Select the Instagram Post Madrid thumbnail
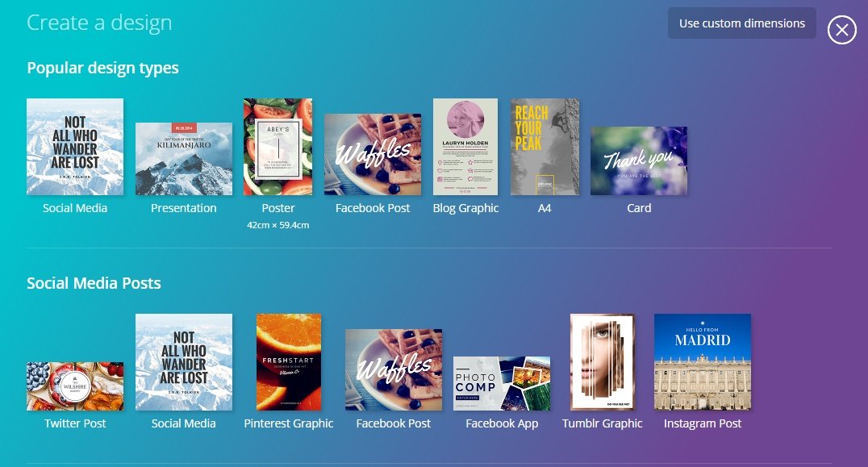 [x=703, y=362]
